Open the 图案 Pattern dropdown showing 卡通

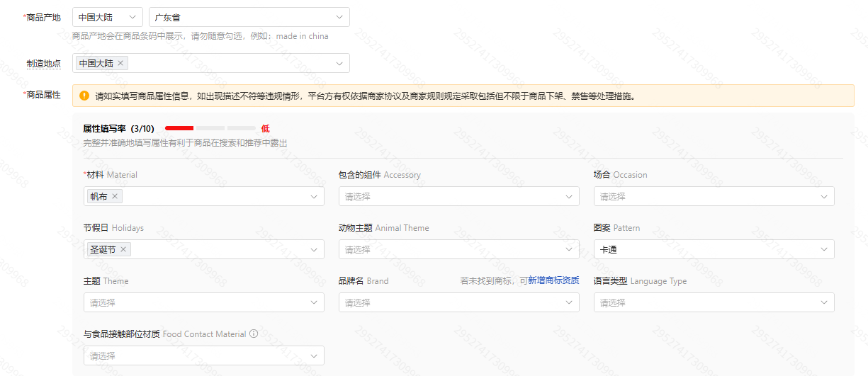[x=714, y=249]
